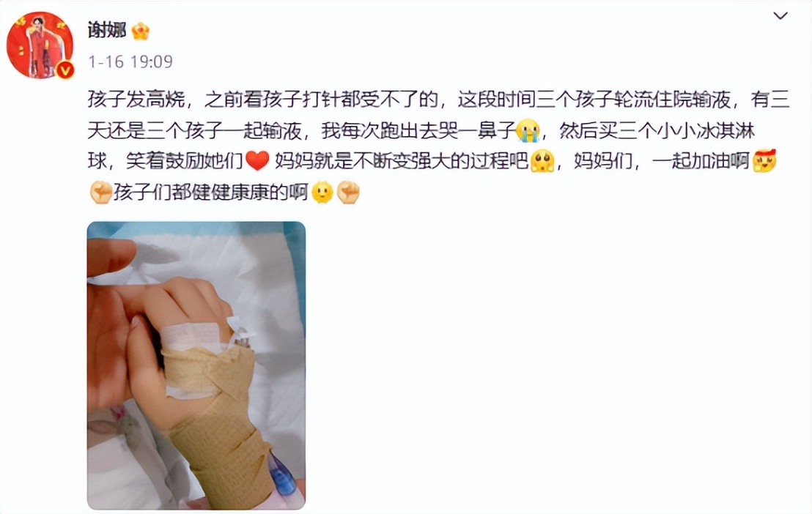This screenshot has height=514, width=812.
Task: Click the red heart emoji after 鼓励她们
Action: (x=257, y=161)
